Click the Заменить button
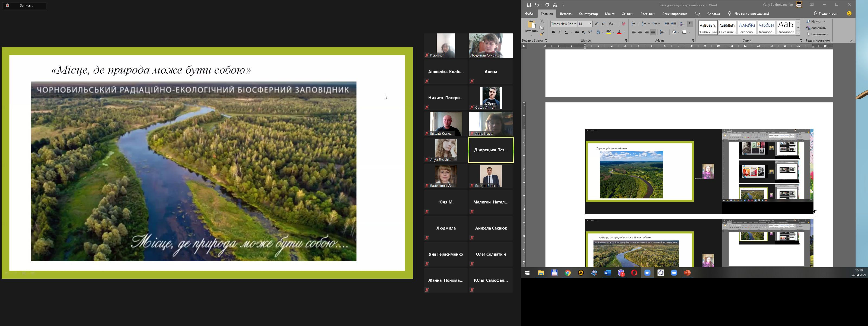This screenshot has height=326, width=868. pyautogui.click(x=816, y=28)
